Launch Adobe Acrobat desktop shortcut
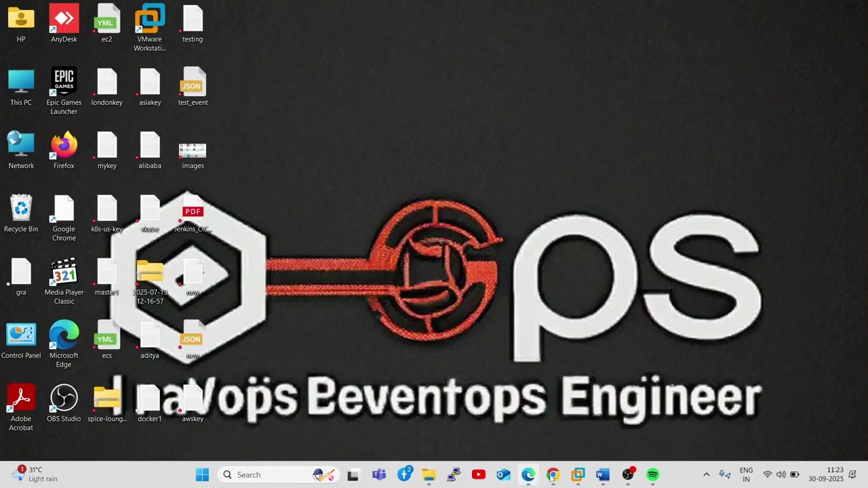868x488 pixels. point(21,407)
